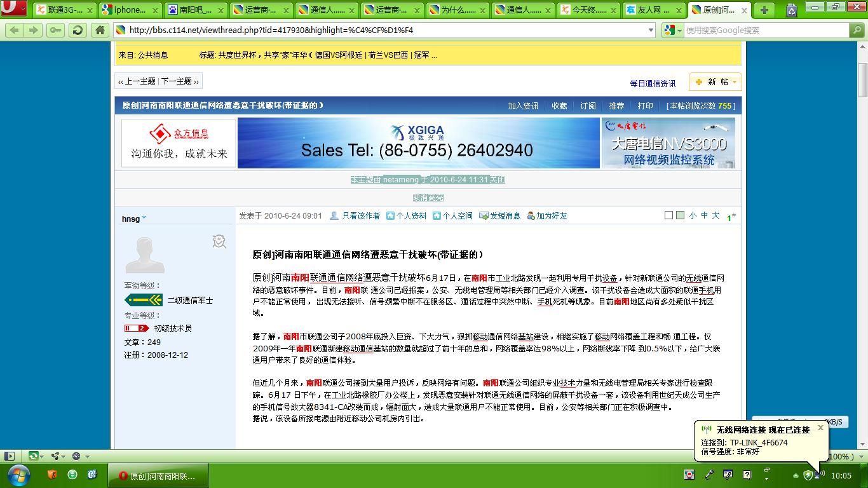Open the Opera Turbo dropdown arrow in status bar

point(86,456)
